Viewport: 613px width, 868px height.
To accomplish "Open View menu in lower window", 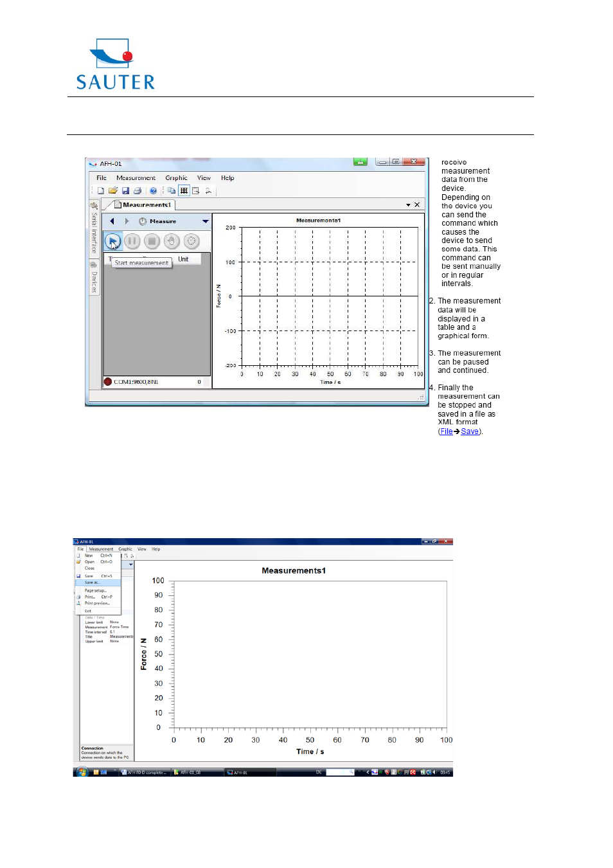I will [142, 549].
